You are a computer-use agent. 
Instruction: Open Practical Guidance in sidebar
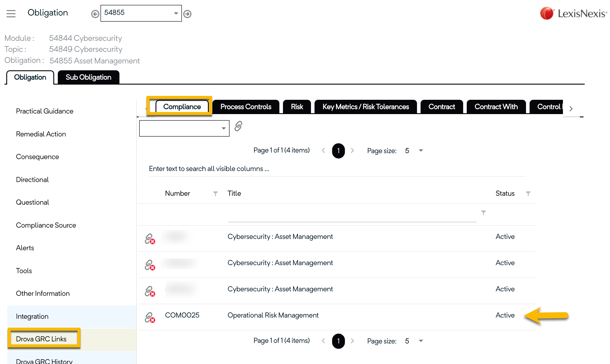45,111
